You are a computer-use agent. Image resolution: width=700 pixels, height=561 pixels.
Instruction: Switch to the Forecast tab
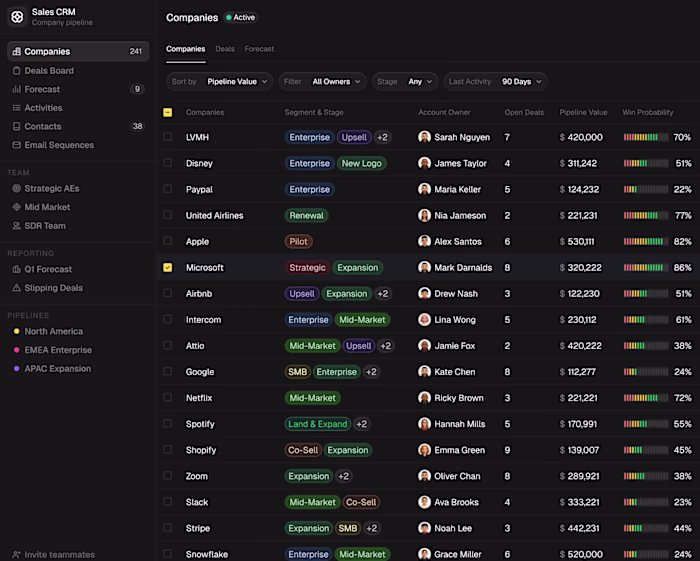pos(259,49)
